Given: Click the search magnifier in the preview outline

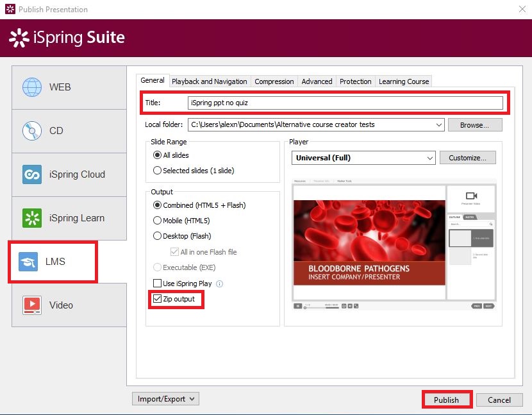Looking at the screenshot, I should point(490,224).
